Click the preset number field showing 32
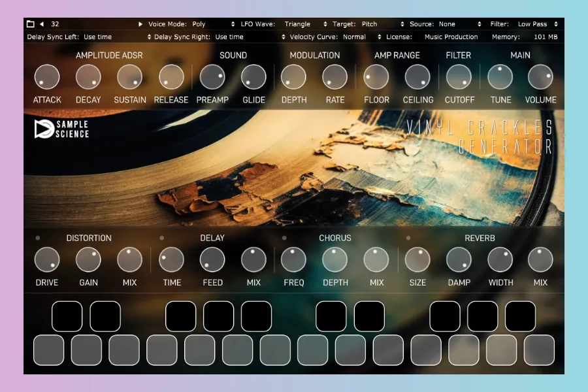This screenshot has height=392, width=588. pos(55,24)
